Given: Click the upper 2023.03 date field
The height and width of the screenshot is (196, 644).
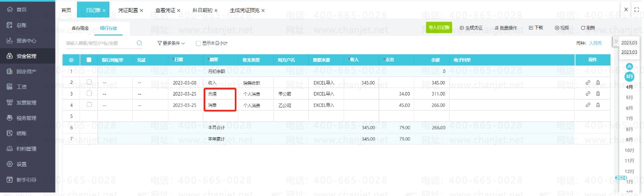Looking at the screenshot, I should 629,43.
